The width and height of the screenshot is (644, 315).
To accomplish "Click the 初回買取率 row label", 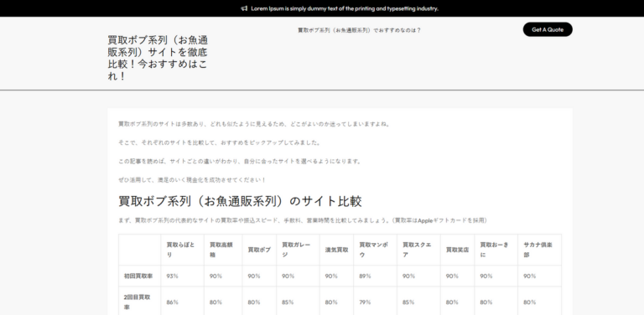I will click(140, 276).
